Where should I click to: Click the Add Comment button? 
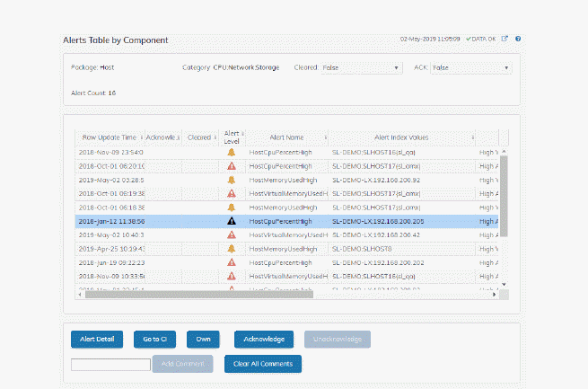pos(182,364)
